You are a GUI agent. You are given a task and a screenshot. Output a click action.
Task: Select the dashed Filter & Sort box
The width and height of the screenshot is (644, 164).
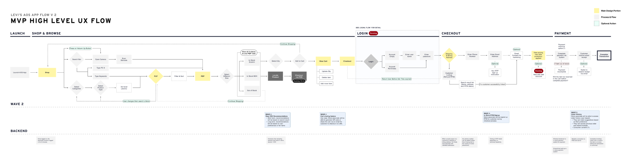click(x=179, y=76)
